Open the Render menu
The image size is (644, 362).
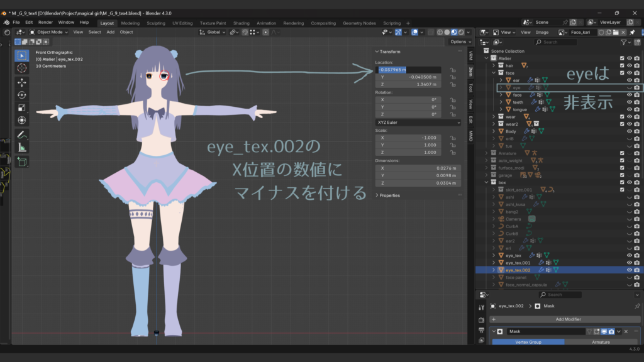[45, 23]
